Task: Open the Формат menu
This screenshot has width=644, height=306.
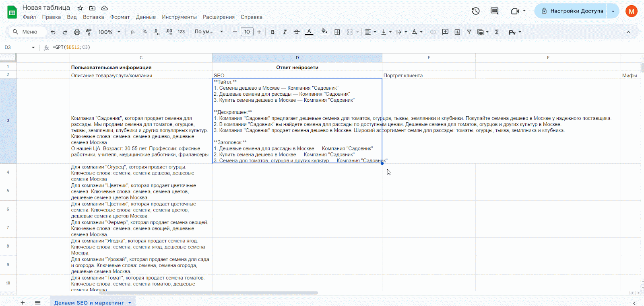Action: pyautogui.click(x=120, y=17)
